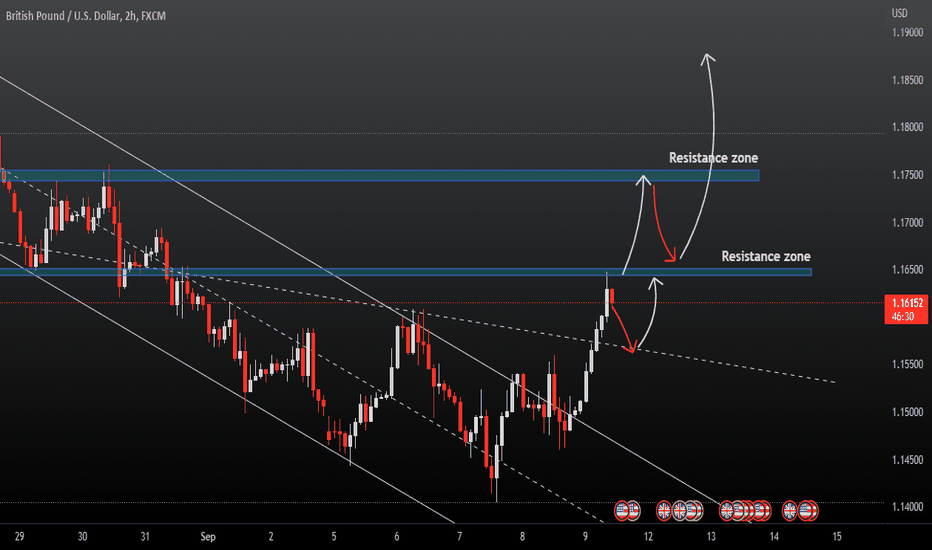Click the 1.18500 price scale label
This screenshot has height=550, width=932.
(x=908, y=80)
